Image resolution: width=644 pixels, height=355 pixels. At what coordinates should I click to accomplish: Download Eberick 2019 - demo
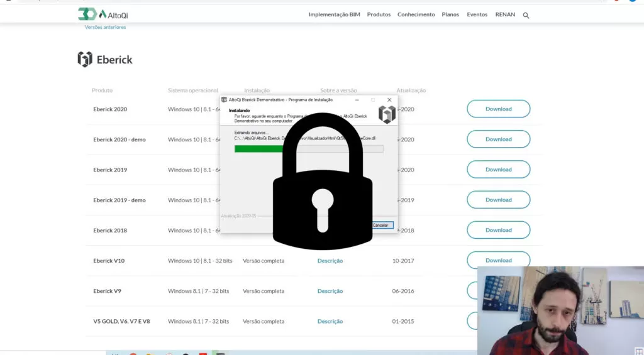pos(498,200)
